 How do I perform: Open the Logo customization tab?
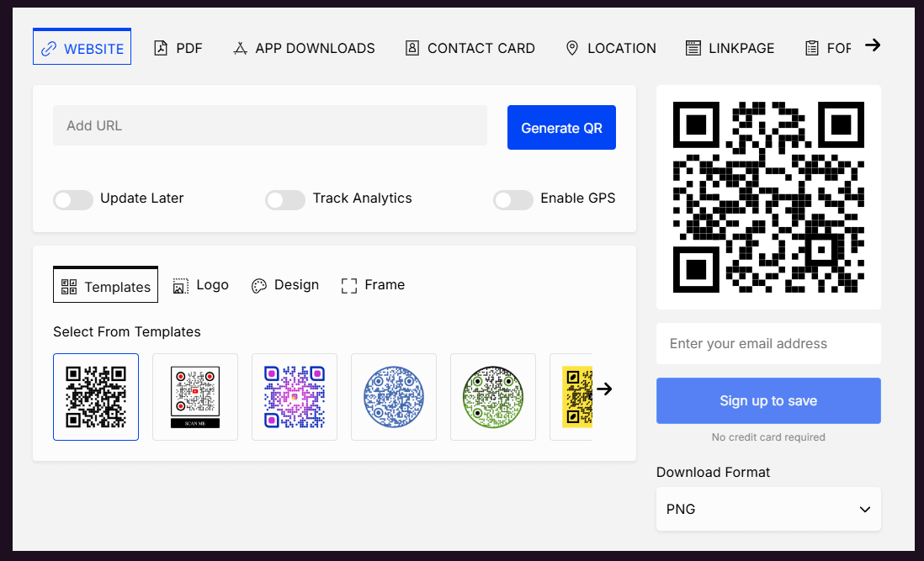[201, 285]
